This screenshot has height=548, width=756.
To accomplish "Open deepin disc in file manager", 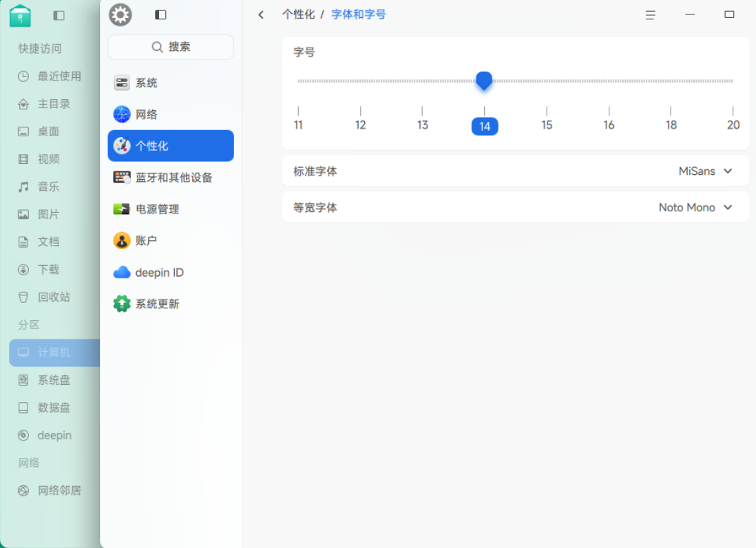I will point(54,435).
